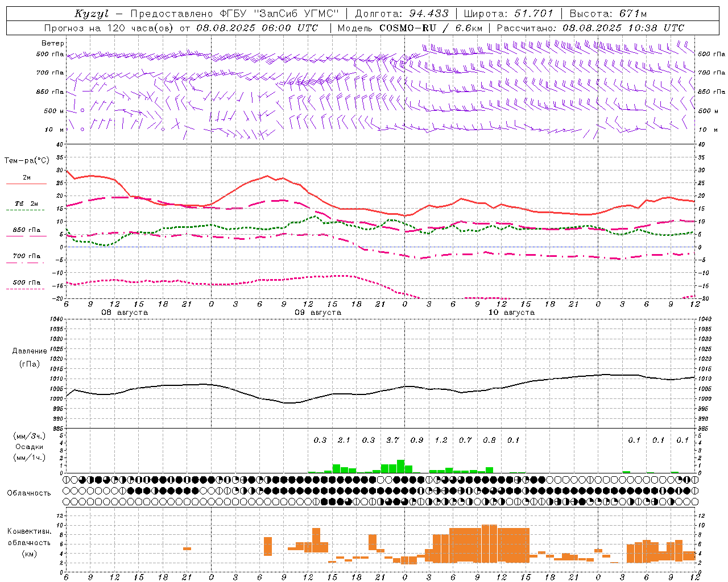Screen dimensions: 728x582
Task: Click the "Конвективн." convective cloud label
Action: [29, 531]
